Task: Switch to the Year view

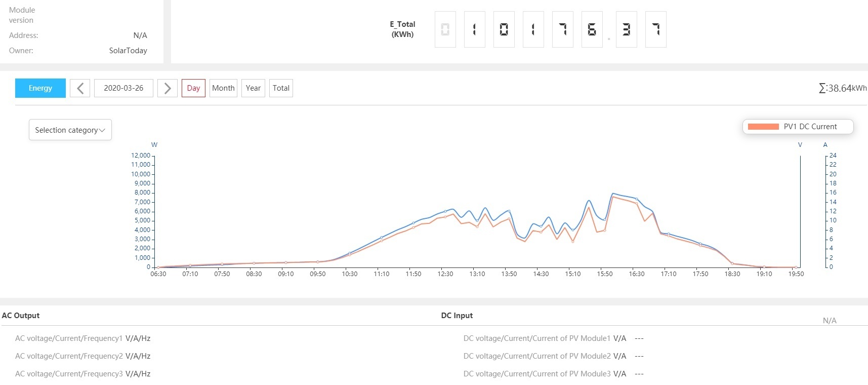Action: (x=253, y=88)
